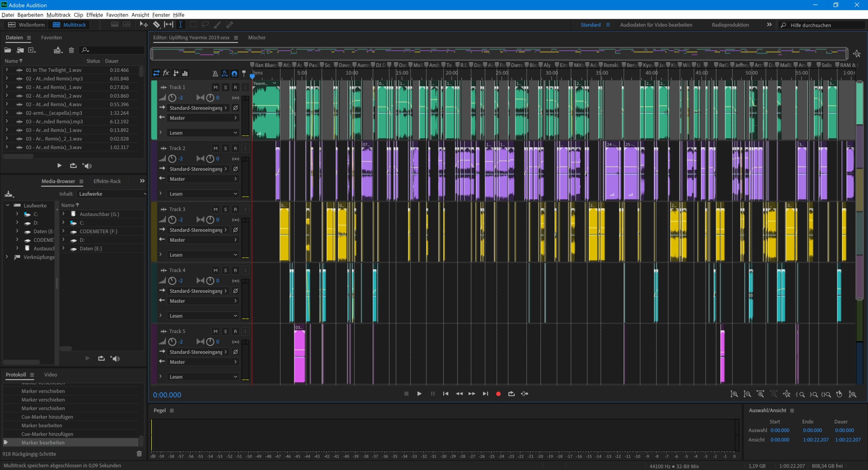Mute Track 1
The width and height of the screenshot is (868, 470).
215,87
